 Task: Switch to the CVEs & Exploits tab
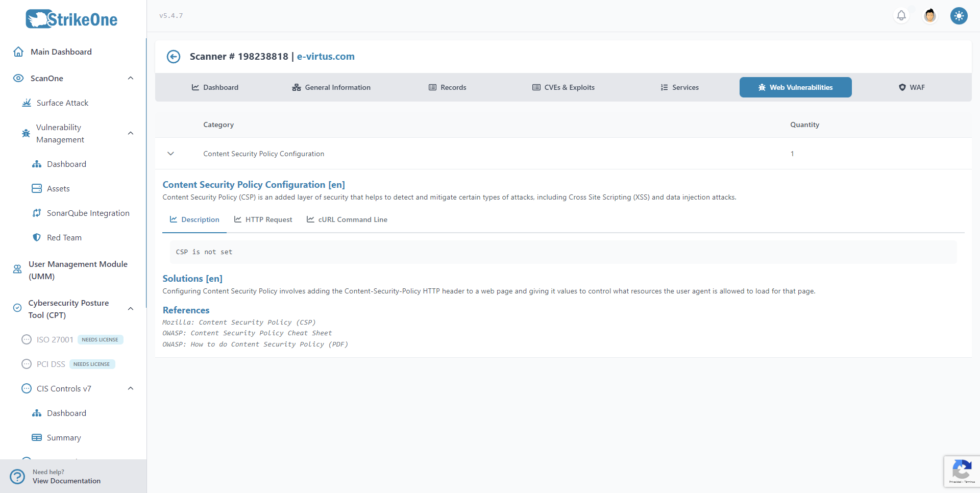[x=563, y=88]
